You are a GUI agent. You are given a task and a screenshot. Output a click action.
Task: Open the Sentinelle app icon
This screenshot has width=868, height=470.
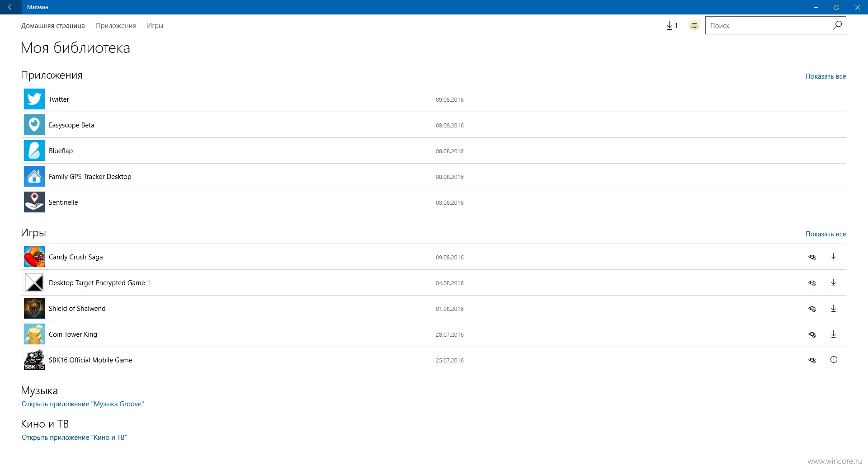(x=34, y=202)
